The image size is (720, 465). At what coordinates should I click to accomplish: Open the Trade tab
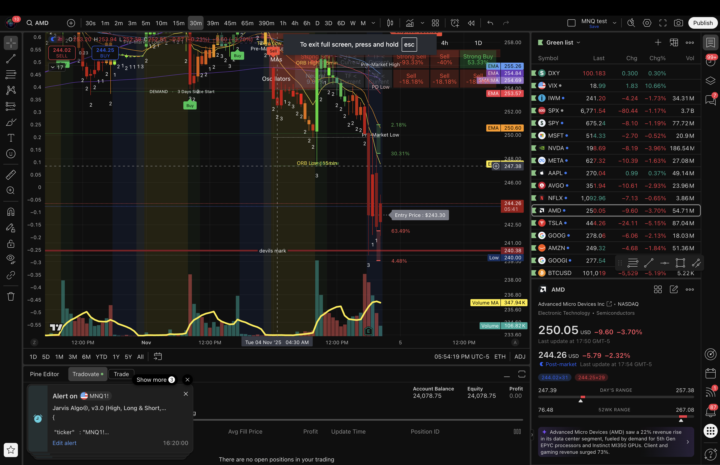121,374
